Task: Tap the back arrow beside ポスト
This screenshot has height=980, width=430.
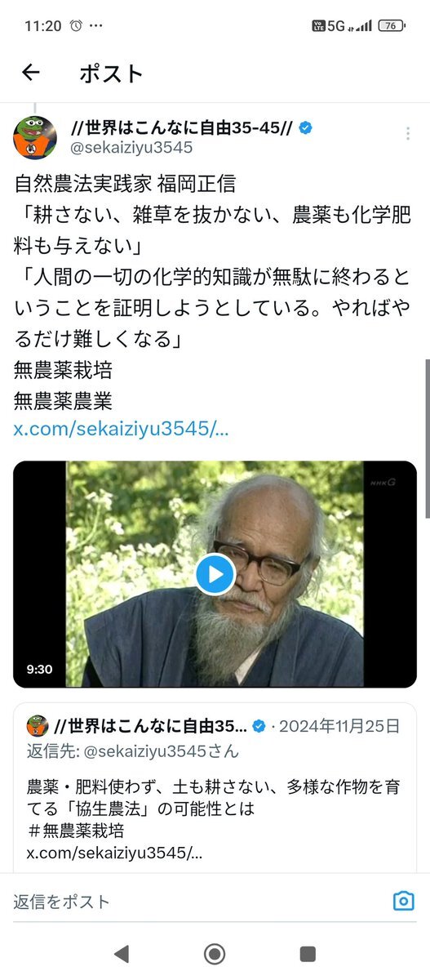Action: 31,73
